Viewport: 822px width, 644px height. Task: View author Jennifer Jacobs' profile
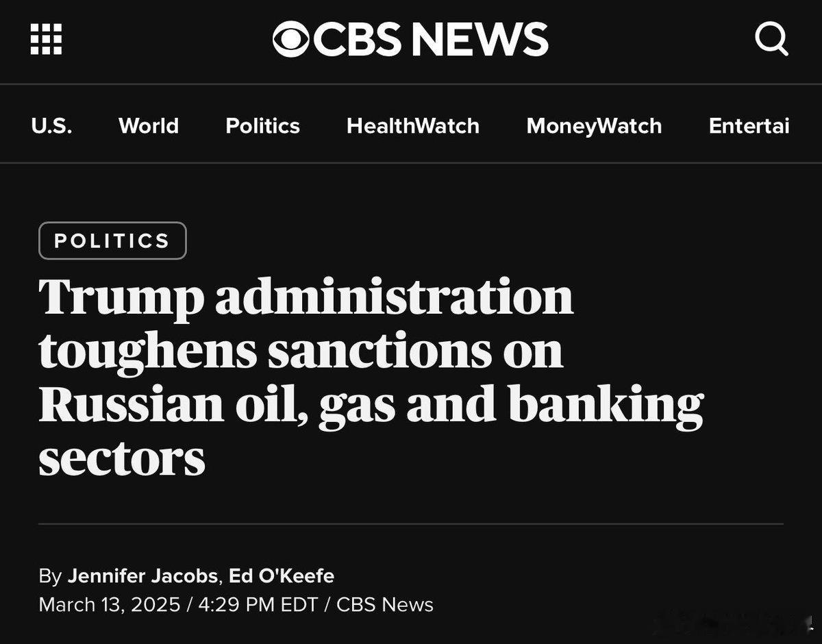(143, 576)
